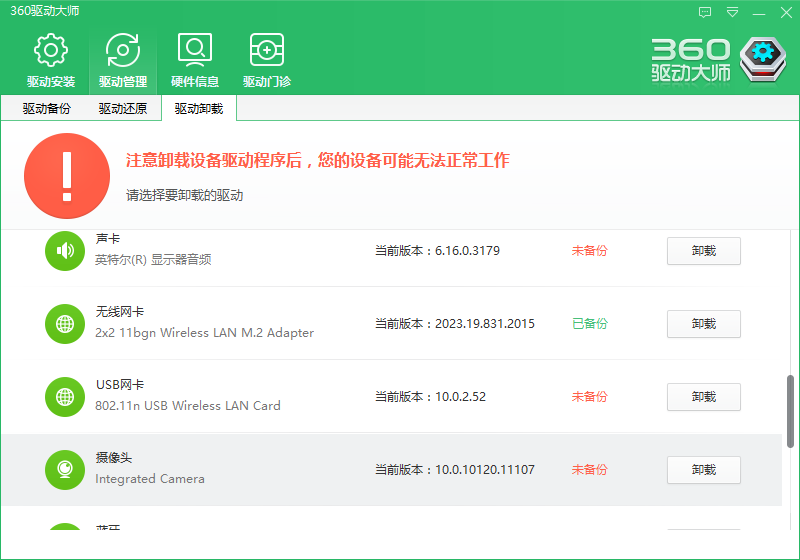
Task: Click the driver list vertical scrollbar thumb
Action: [790, 411]
